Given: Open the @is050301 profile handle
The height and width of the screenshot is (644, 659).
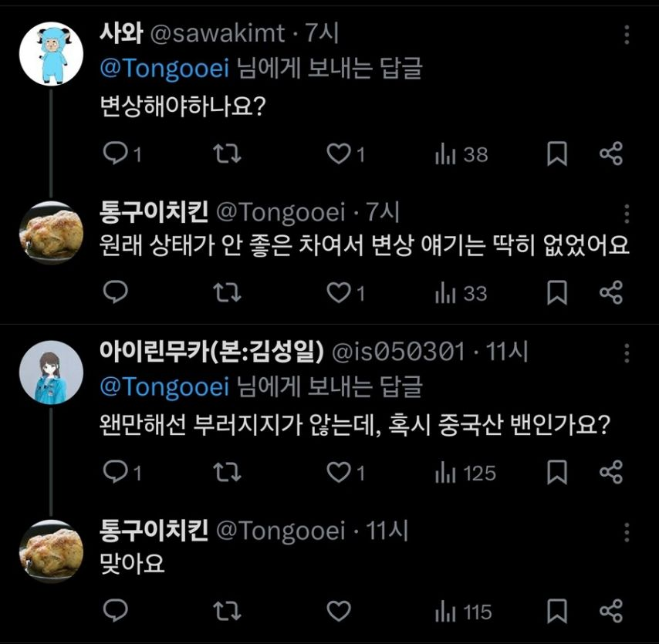Looking at the screenshot, I should [x=397, y=352].
